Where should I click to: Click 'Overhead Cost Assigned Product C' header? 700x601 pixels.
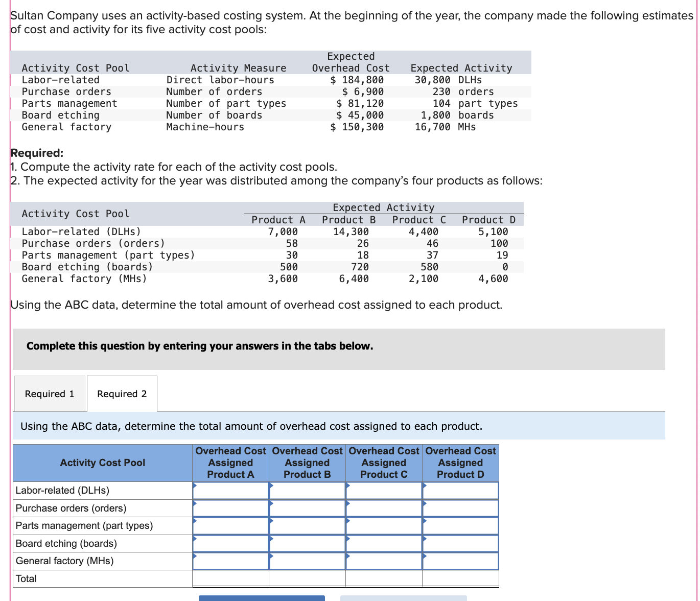[x=384, y=463]
